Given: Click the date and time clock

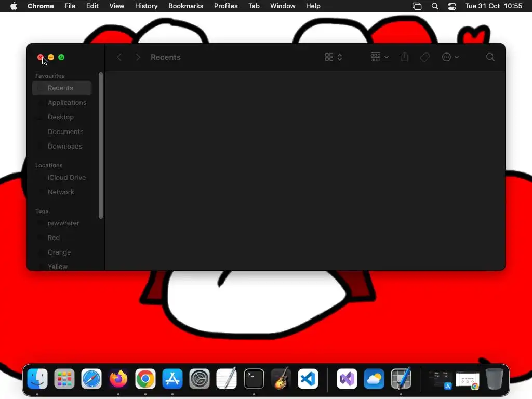Looking at the screenshot, I should coord(494,6).
